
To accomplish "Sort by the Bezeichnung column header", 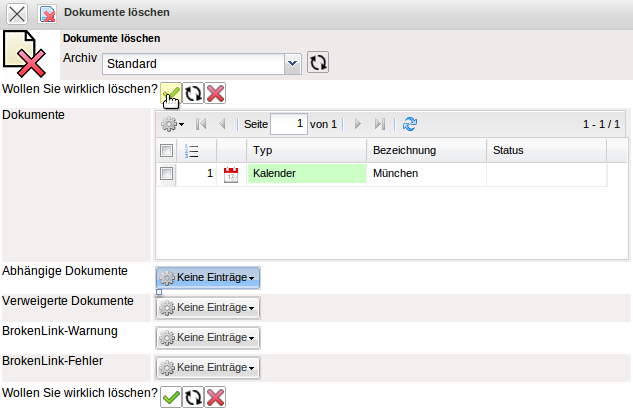I will pyautogui.click(x=426, y=150).
